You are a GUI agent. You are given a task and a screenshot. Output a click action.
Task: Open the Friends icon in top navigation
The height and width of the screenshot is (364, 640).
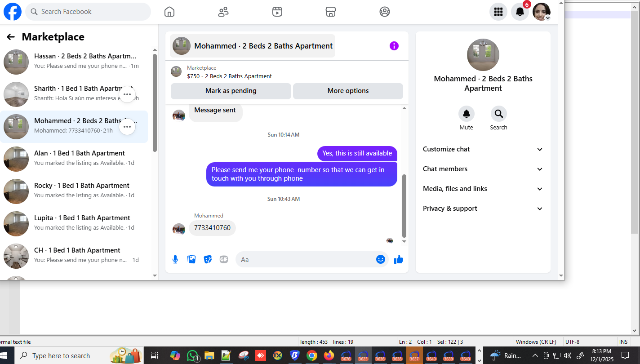tap(223, 12)
